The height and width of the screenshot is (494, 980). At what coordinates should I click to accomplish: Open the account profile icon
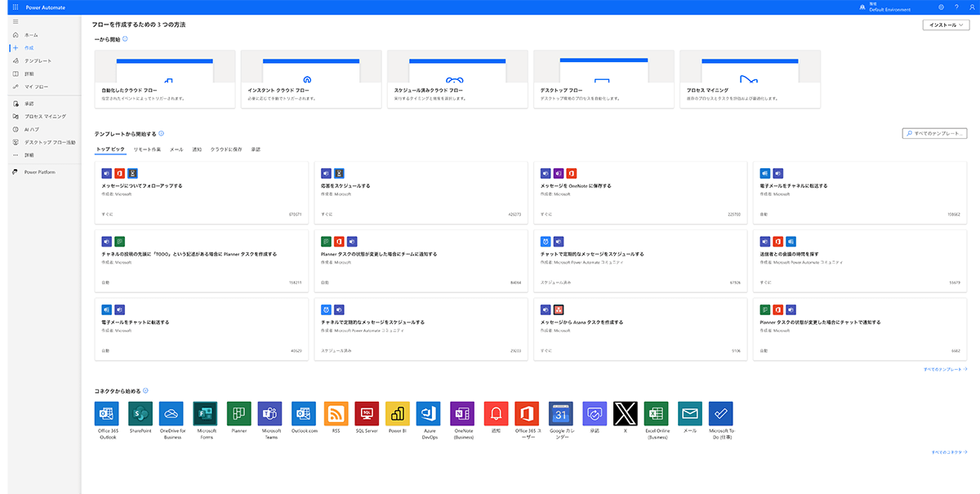(x=972, y=7)
